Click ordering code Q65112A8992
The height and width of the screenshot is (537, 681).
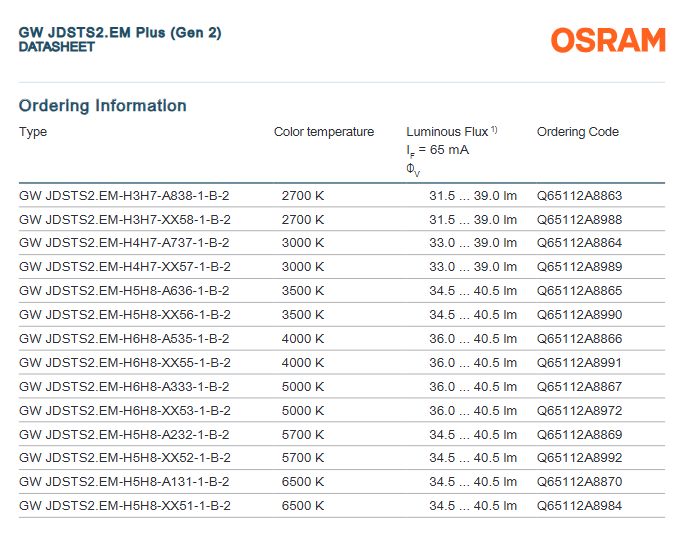[579, 457]
